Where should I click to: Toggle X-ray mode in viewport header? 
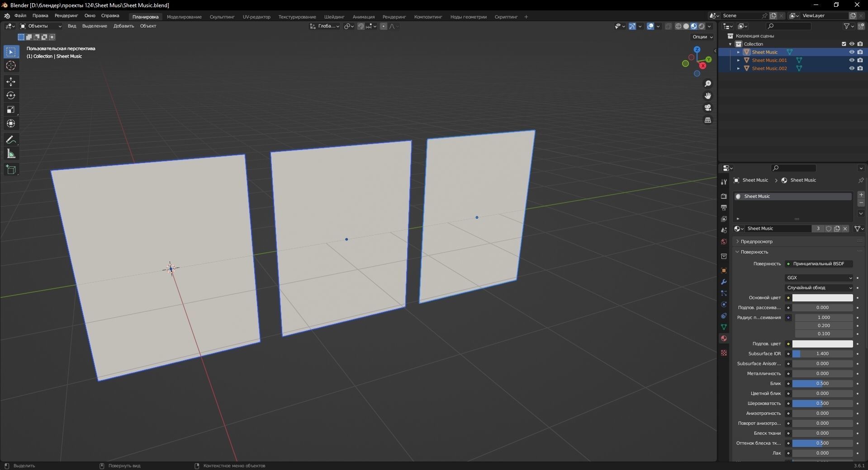tap(669, 26)
